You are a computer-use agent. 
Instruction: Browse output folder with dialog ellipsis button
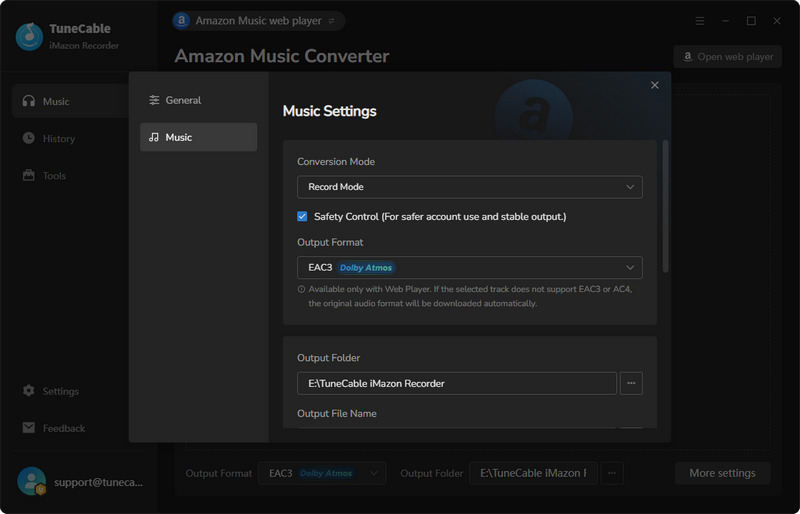click(631, 383)
